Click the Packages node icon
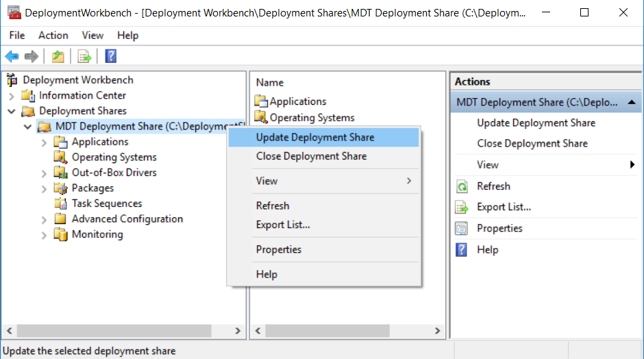This screenshot has width=644, height=359. click(x=60, y=188)
